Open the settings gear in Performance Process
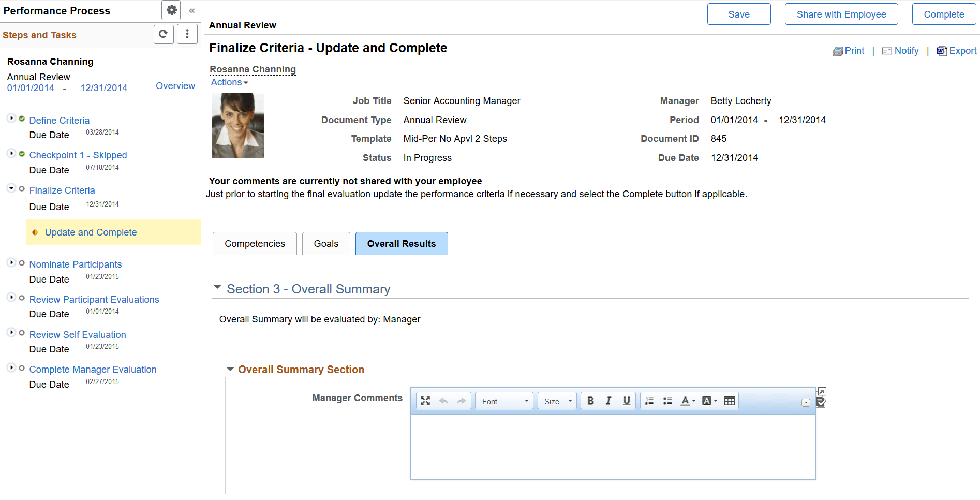Screen dimensions: 980x500 171,10
